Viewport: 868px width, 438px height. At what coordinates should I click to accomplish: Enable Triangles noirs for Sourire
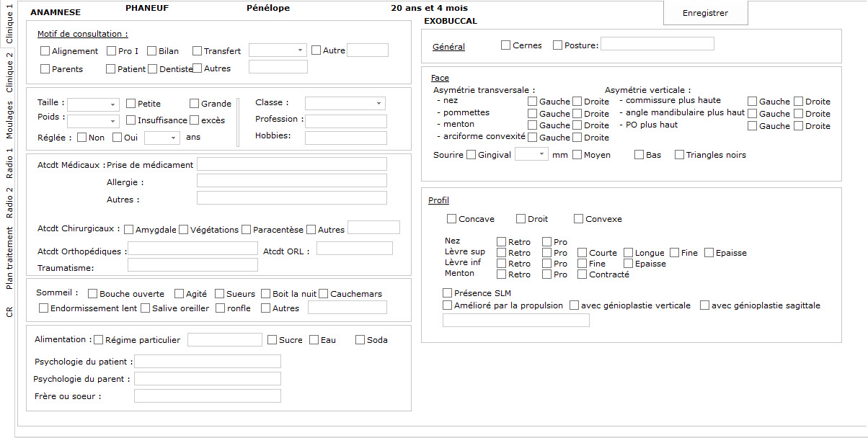click(678, 154)
